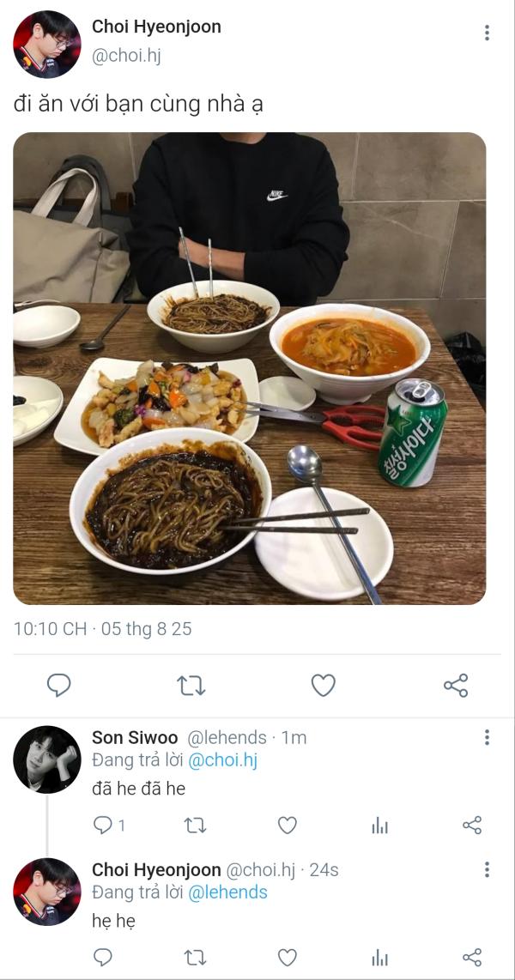
Task: View analytics for Son Siwoo's reply
Action: [379, 826]
